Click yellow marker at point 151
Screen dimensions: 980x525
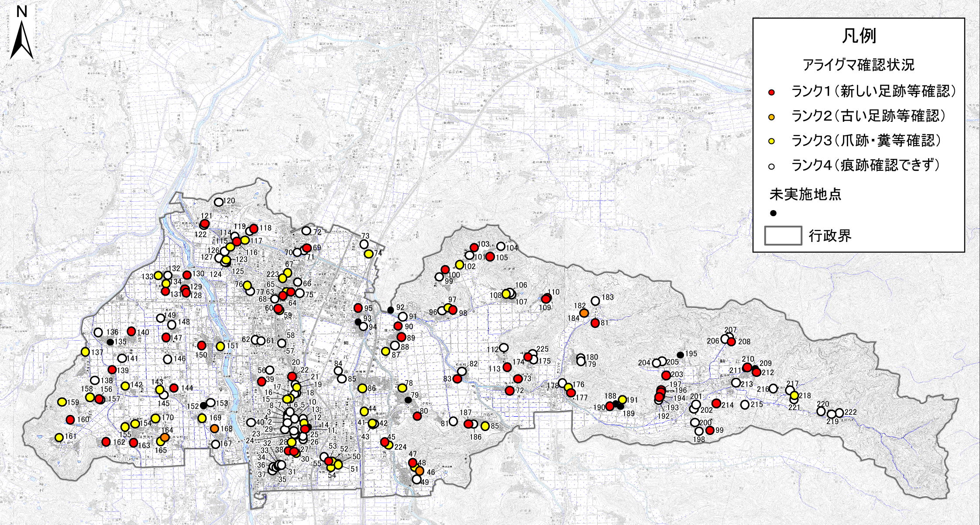pos(220,346)
